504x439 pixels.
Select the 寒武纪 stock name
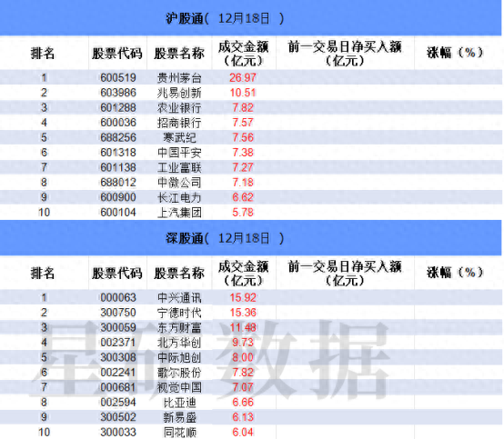click(179, 137)
